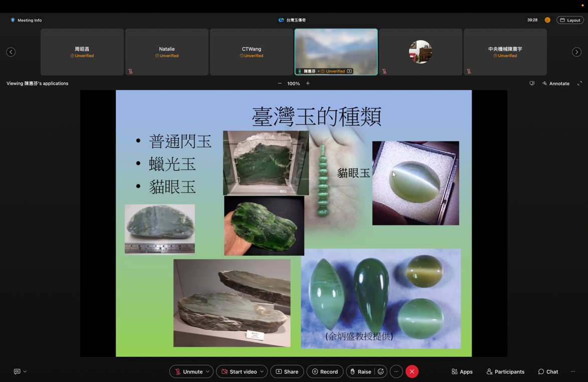Viewport: 588px width, 382px height.
Task: Click the zoom in plus icon
Action: click(x=308, y=84)
